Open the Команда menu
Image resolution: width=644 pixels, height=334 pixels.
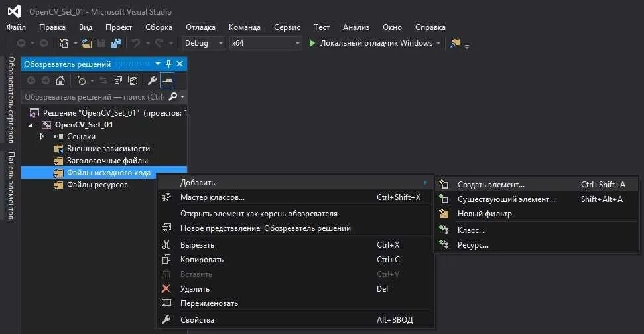(245, 27)
